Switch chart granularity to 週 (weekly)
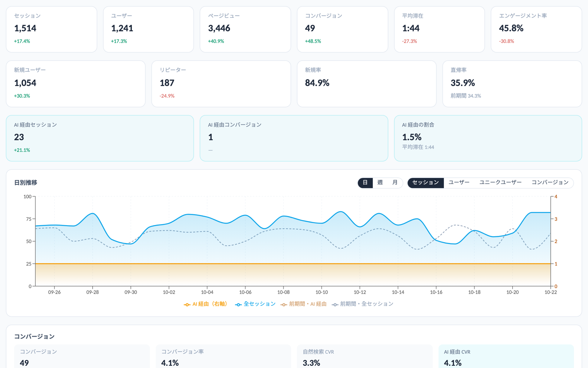 pyautogui.click(x=380, y=183)
